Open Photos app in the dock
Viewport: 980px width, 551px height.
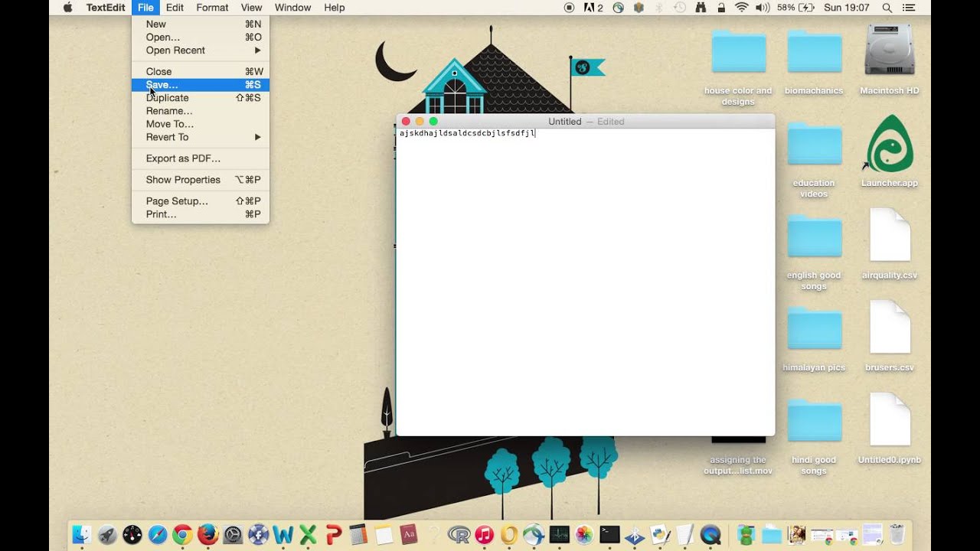coord(584,534)
